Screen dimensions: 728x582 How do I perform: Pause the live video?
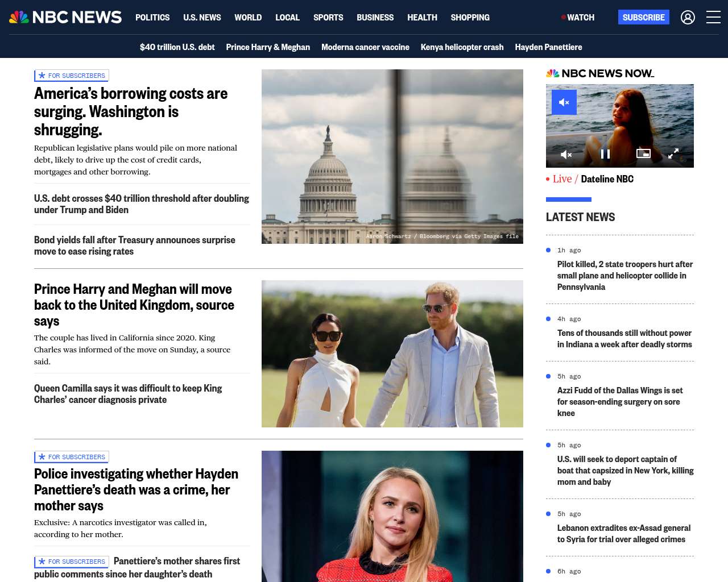tap(605, 154)
